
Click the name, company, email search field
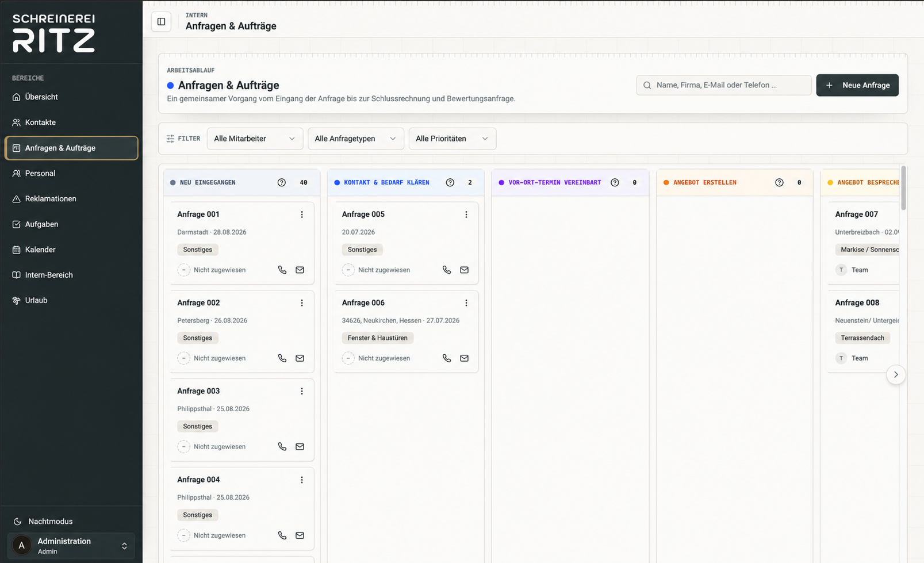coord(724,85)
